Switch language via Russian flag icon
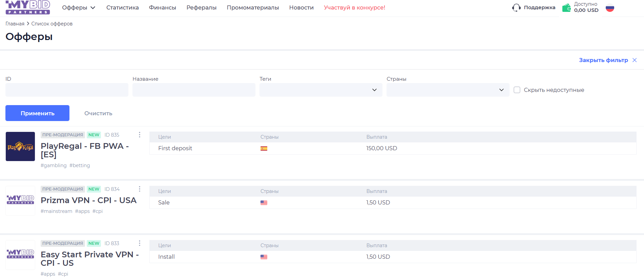The height and width of the screenshot is (277, 644). tap(610, 8)
